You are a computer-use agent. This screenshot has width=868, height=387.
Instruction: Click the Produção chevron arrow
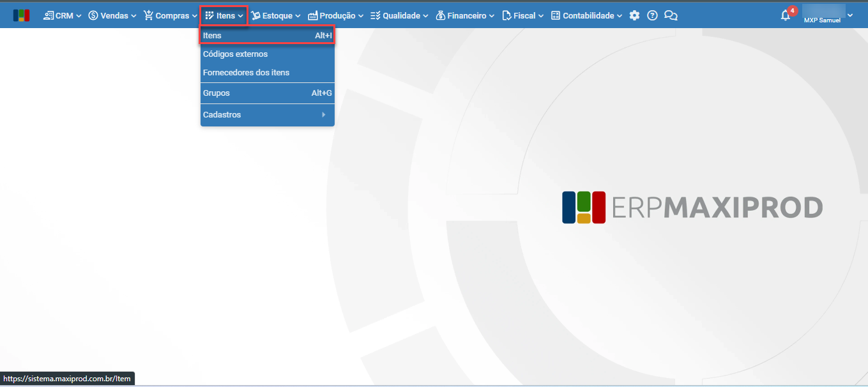pyautogui.click(x=361, y=16)
